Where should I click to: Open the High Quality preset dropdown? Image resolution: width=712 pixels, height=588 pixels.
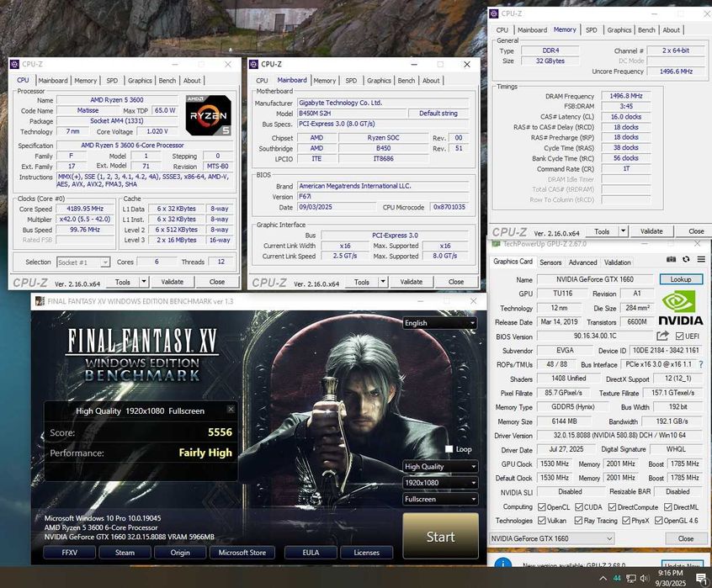click(439, 467)
